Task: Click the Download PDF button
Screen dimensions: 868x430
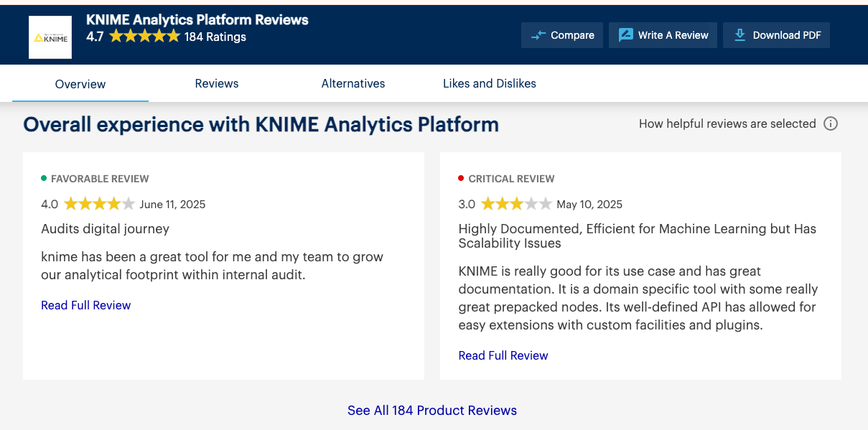Action: point(776,35)
